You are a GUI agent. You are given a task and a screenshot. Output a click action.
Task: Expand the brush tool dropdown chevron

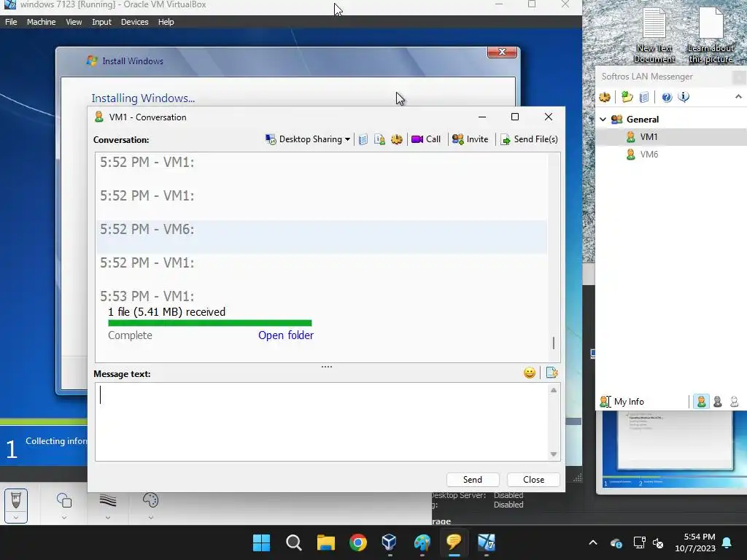click(x=16, y=518)
